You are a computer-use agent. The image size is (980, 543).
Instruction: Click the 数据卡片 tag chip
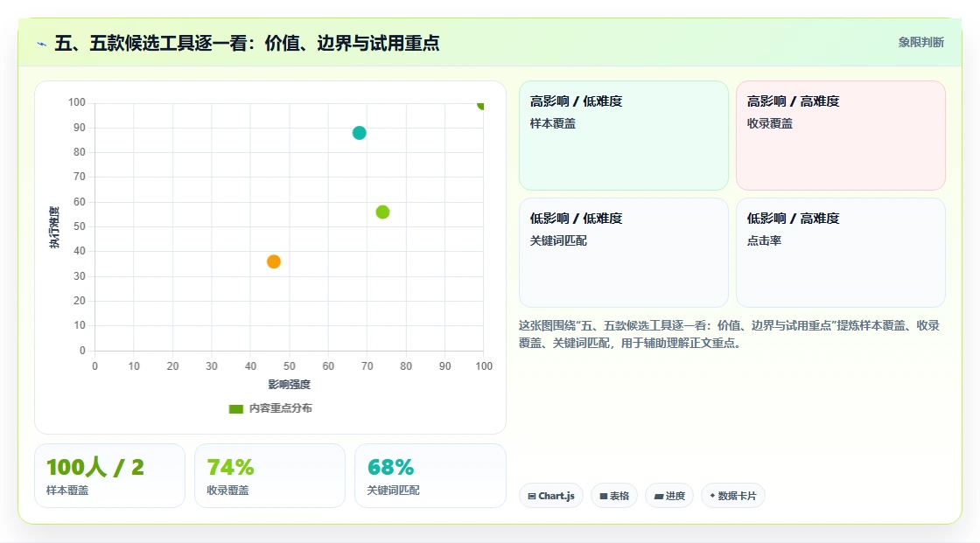pos(733,496)
